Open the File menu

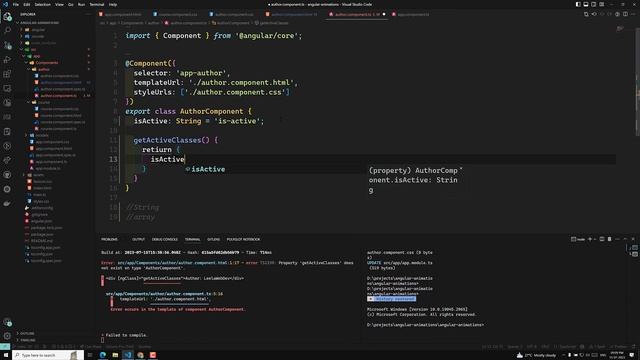pos(16,4)
